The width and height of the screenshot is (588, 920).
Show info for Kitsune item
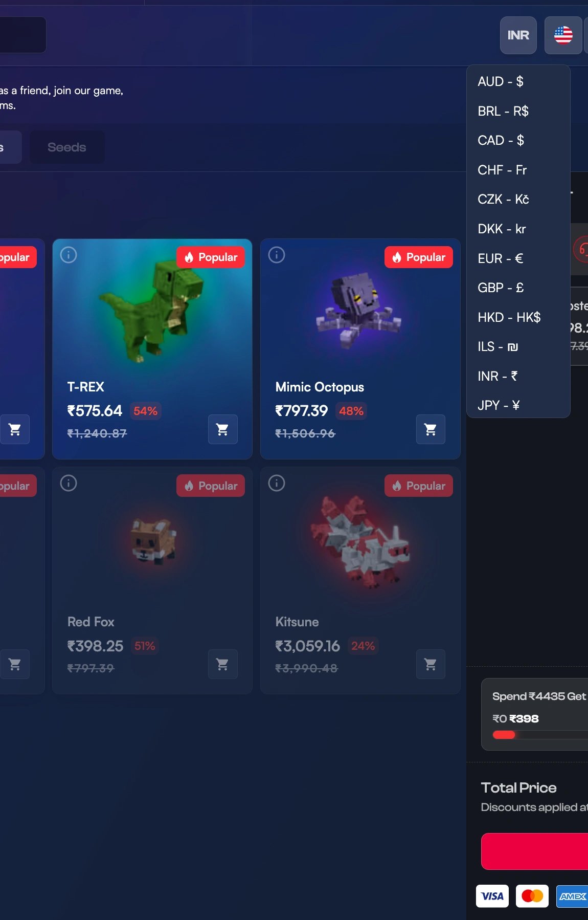point(277,483)
